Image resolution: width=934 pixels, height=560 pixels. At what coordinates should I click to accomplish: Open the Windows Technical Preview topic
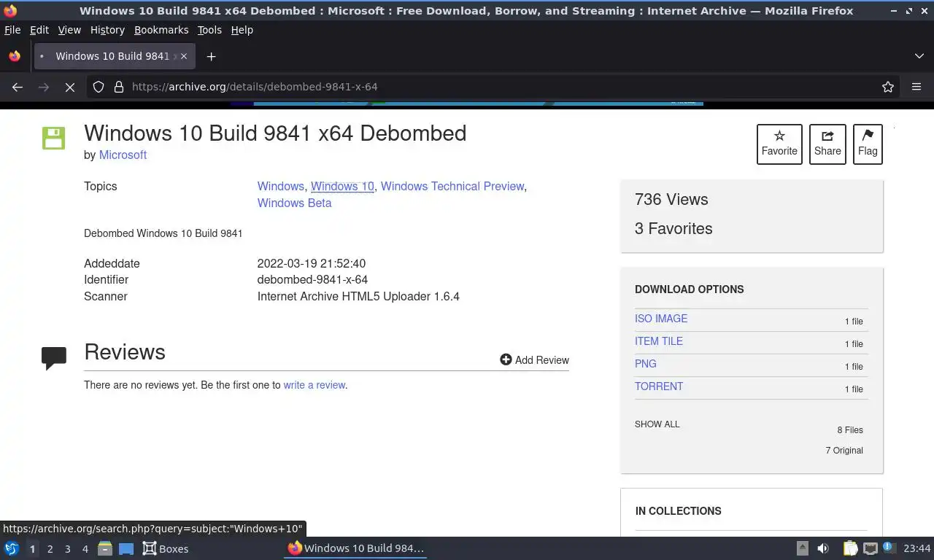point(452,186)
